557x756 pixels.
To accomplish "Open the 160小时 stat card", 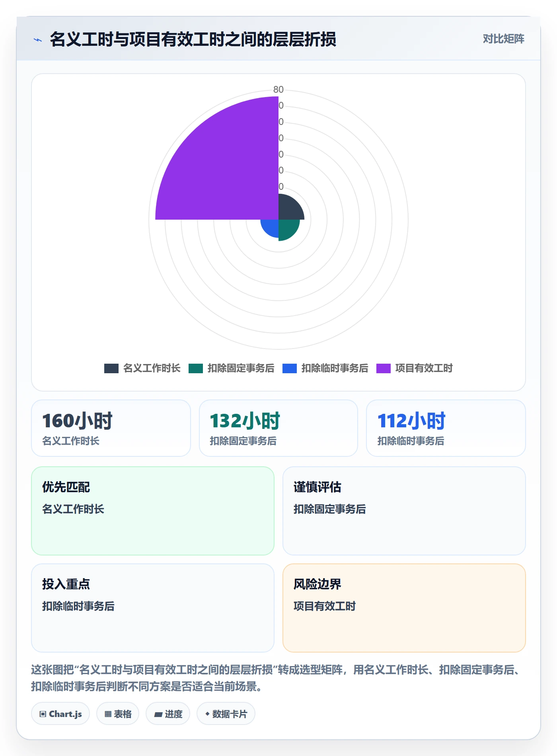I will (x=111, y=428).
